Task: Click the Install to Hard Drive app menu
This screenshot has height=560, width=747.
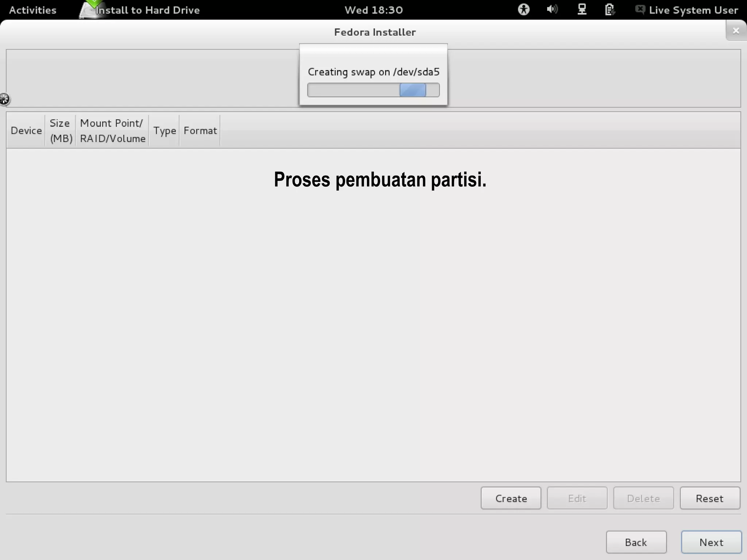Action: (140, 10)
